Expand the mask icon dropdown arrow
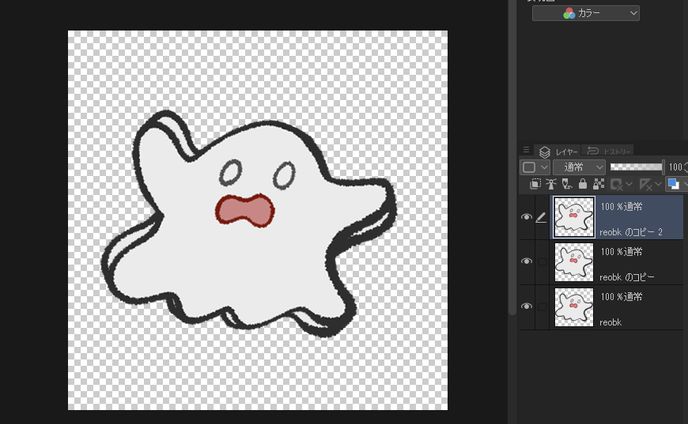Screen dimensions: 688x424 click(629, 184)
